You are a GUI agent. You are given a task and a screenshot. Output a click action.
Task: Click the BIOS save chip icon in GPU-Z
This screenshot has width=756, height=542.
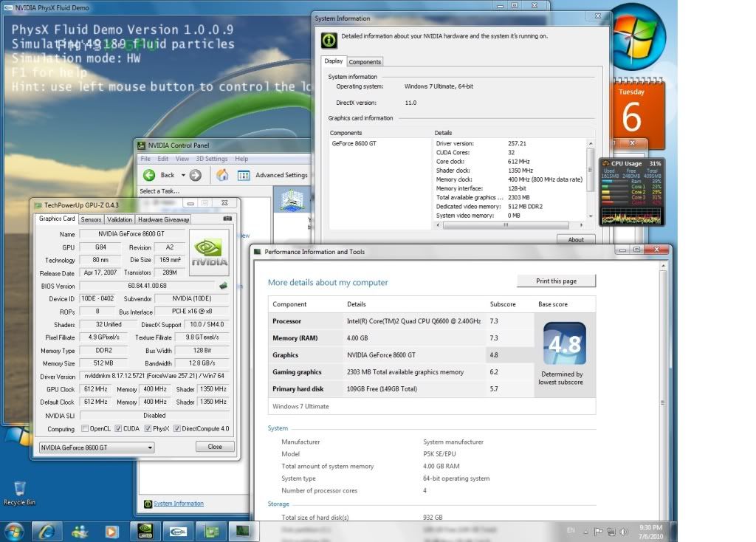pyautogui.click(x=223, y=286)
